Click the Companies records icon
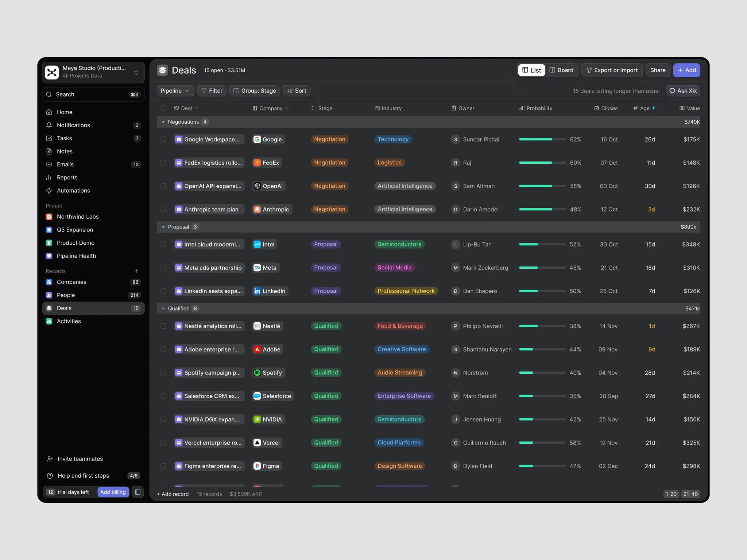The height and width of the screenshot is (560, 747). (49, 282)
